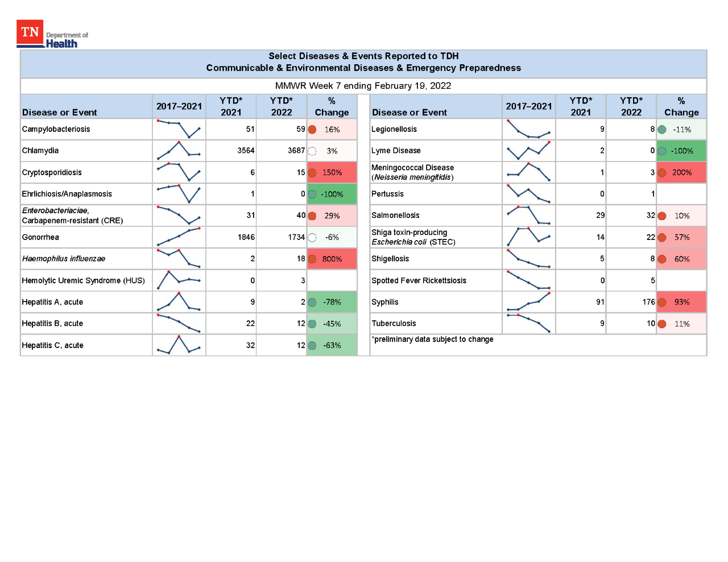Select the 'Select Diseases & Events Reported to TDH' title
This screenshot has height=562, width=728.
(x=363, y=56)
